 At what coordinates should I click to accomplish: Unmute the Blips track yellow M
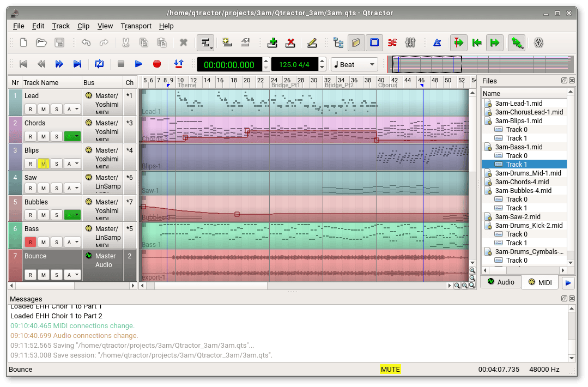click(44, 164)
